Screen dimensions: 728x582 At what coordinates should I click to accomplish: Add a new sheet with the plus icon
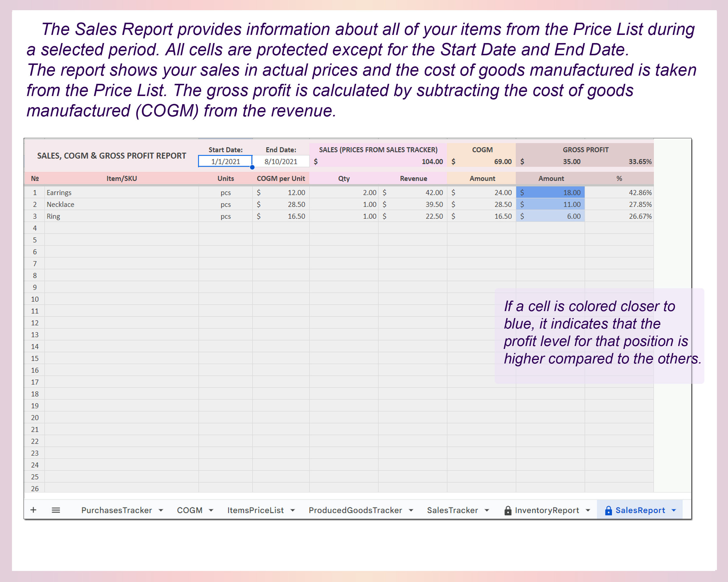(x=33, y=510)
